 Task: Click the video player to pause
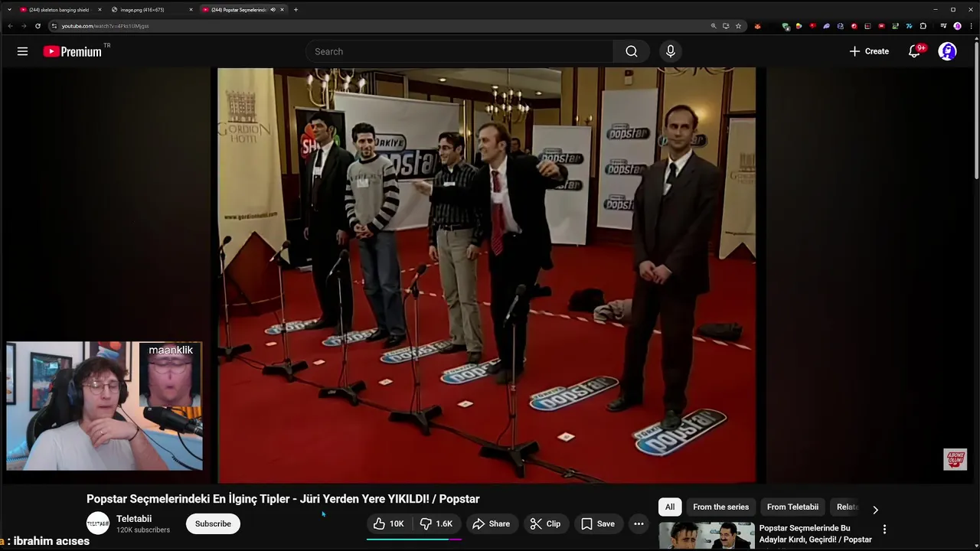[x=487, y=275]
